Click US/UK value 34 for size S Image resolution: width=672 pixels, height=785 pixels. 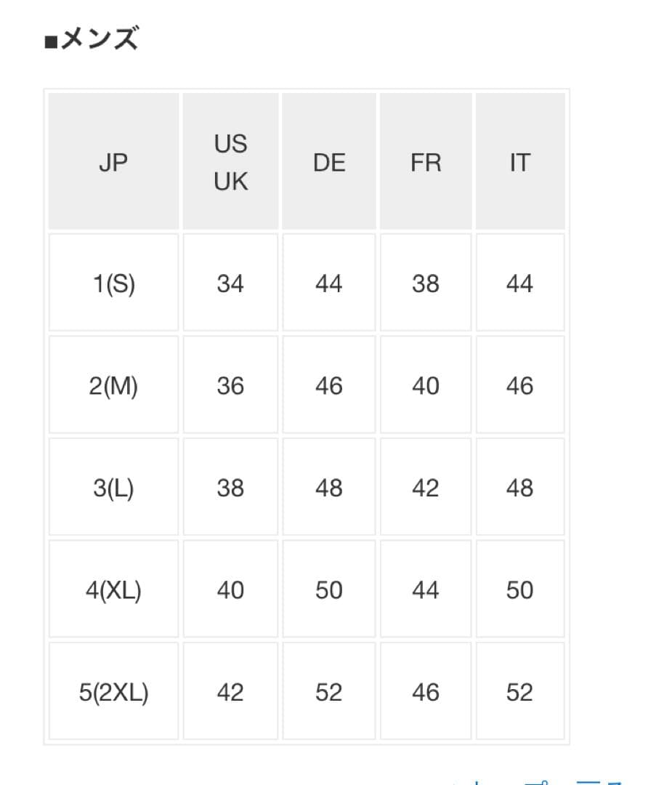(x=230, y=283)
